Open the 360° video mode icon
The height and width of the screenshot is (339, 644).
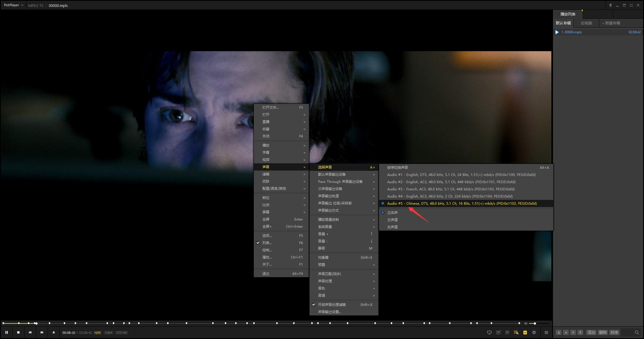[x=498, y=332]
